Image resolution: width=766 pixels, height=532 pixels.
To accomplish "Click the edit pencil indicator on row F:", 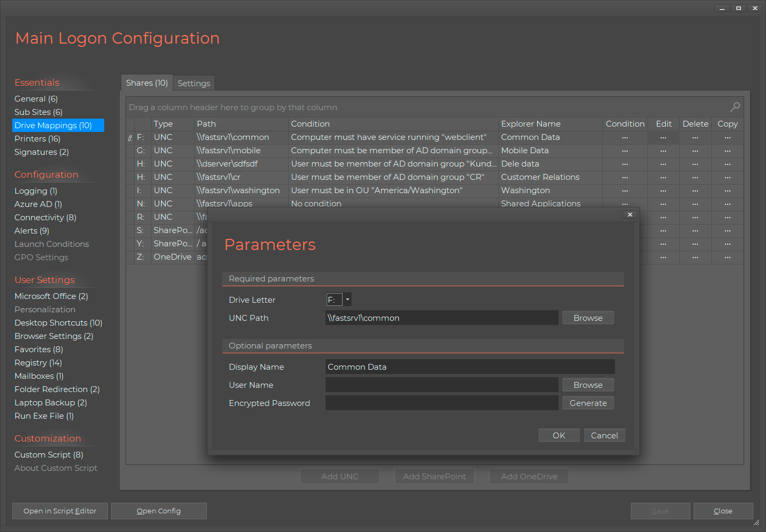I will 130,138.
